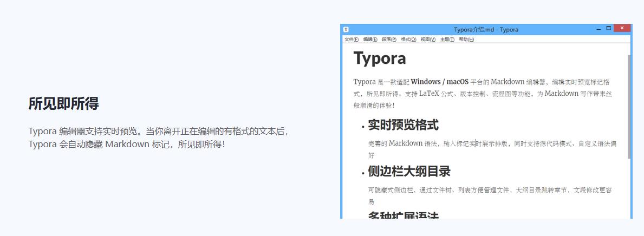This screenshot has height=236, width=644.
Task: Open the 帮助(H) menu
Action: [x=466, y=40]
